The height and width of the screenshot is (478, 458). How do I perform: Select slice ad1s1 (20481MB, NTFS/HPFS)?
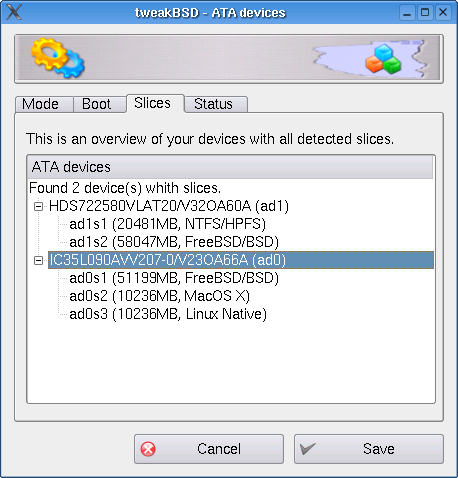click(x=167, y=224)
